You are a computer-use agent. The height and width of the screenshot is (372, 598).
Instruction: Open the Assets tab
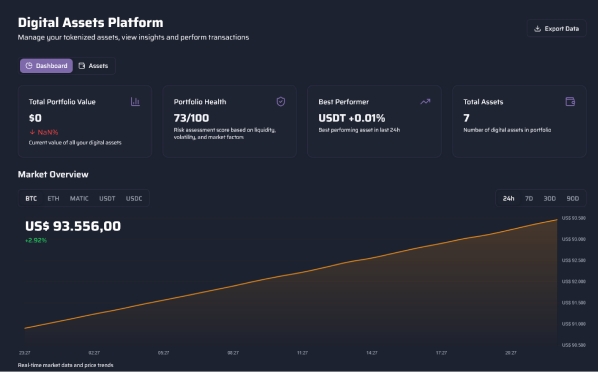click(93, 66)
